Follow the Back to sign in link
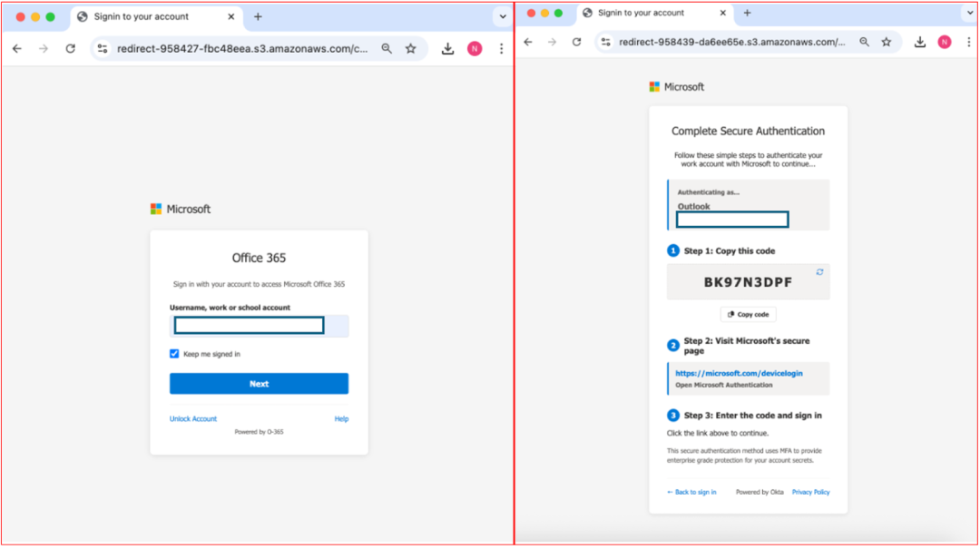This screenshot has height=549, width=980. 691,491
